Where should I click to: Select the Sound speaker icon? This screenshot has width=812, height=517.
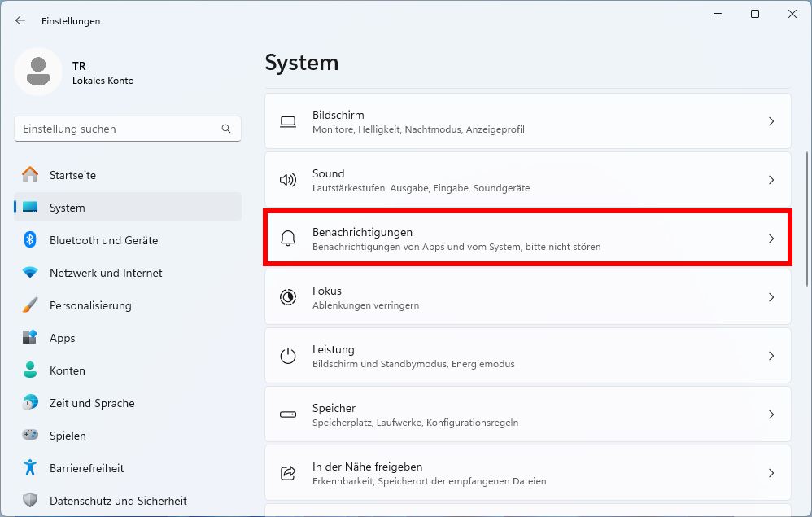pos(288,179)
